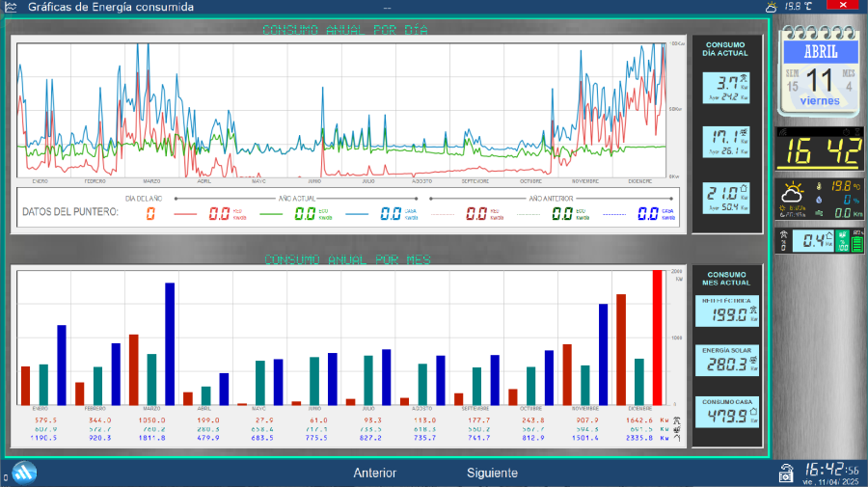Click the blue home logo icon

(24, 473)
